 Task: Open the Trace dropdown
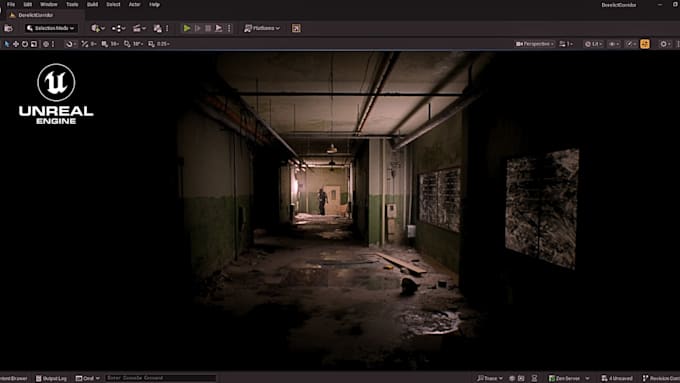(490, 378)
